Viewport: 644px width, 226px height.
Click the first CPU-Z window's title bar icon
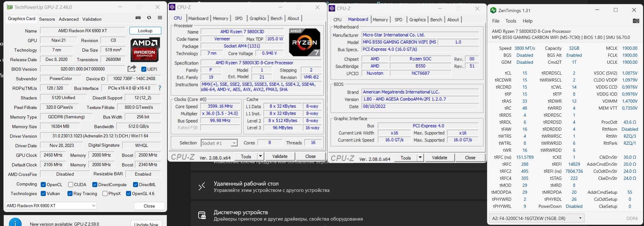tap(172, 7)
